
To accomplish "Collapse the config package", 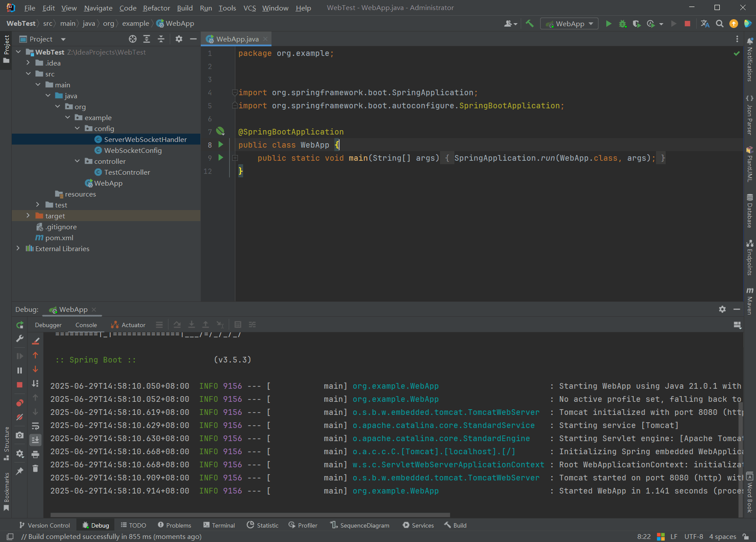I will 77,128.
